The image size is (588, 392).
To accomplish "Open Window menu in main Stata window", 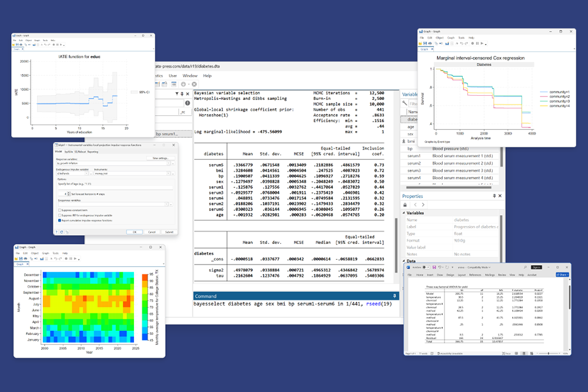I will point(190,76).
